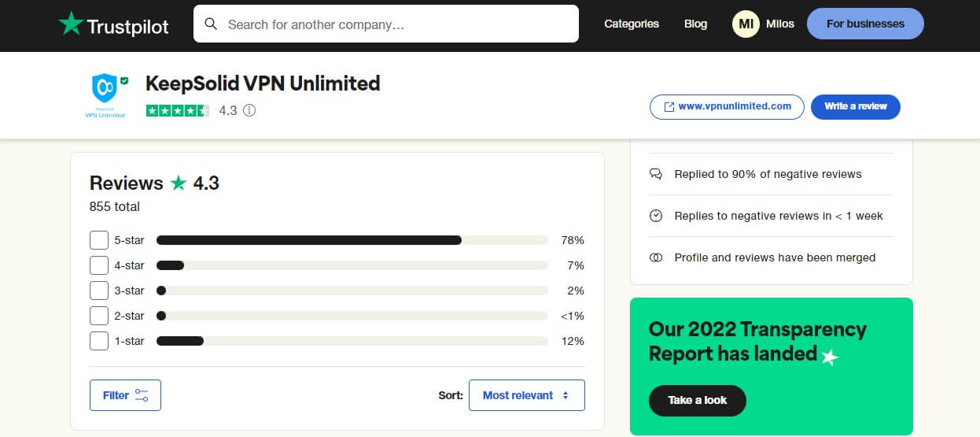Screen dimensions: 980x437
Task: Click the search magnifier icon
Action: click(211, 24)
